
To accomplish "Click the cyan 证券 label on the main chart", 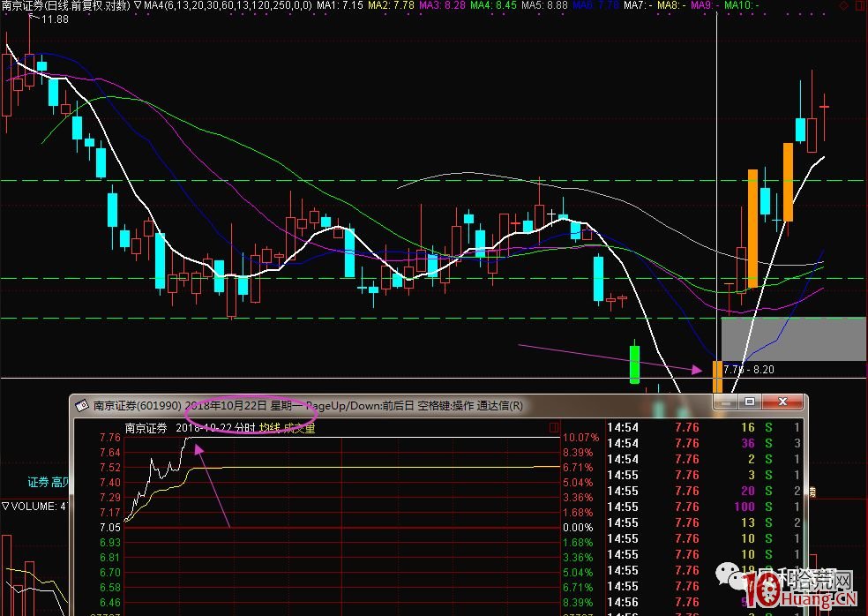I will pos(38,483).
